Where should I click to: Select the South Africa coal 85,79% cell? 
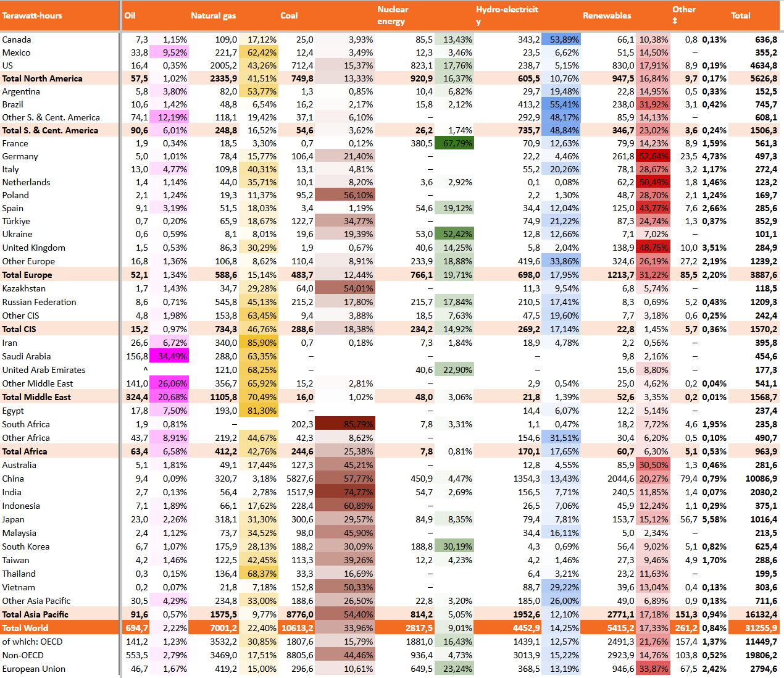click(x=344, y=424)
